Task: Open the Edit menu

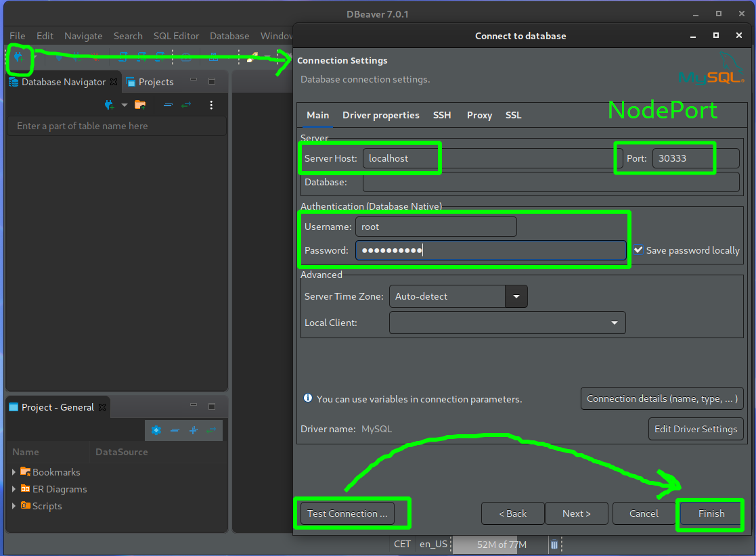Action: [x=45, y=36]
